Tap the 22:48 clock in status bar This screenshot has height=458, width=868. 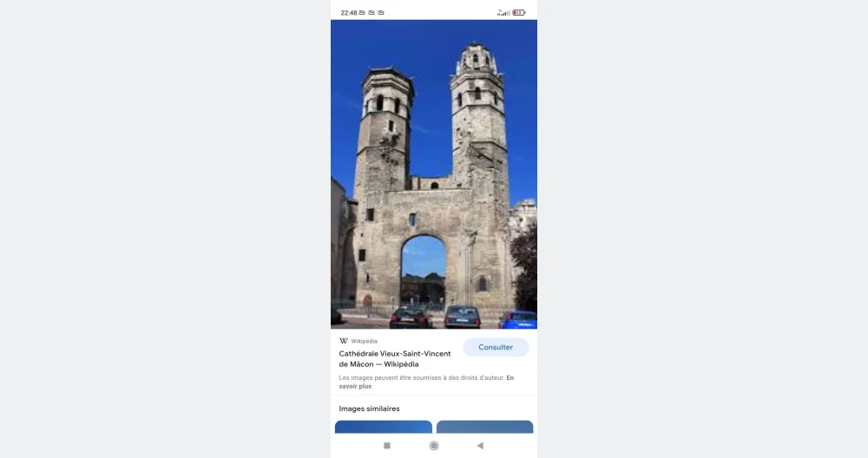pos(349,13)
